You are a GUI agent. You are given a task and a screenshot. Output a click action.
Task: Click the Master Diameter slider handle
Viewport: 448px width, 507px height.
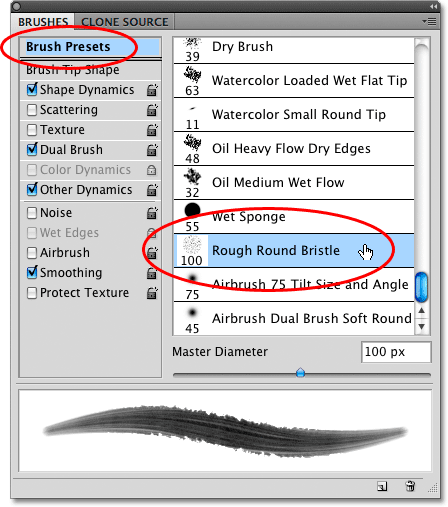tap(301, 372)
